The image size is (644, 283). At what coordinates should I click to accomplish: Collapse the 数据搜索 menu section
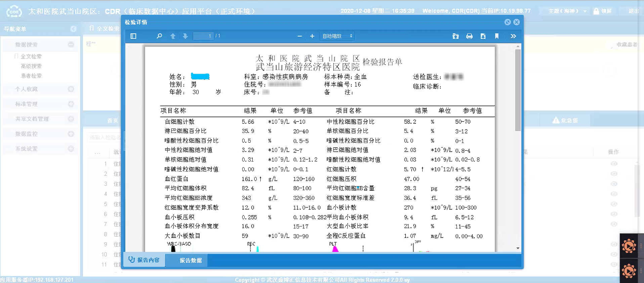click(x=71, y=44)
